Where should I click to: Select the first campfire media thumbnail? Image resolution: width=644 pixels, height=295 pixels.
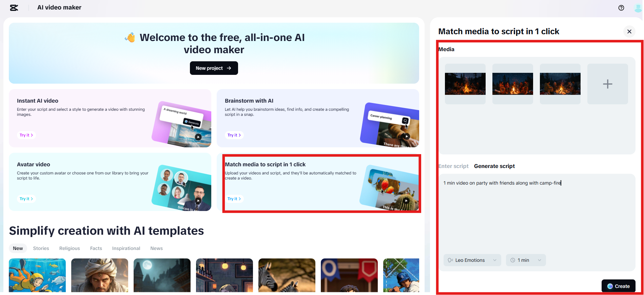(x=465, y=84)
